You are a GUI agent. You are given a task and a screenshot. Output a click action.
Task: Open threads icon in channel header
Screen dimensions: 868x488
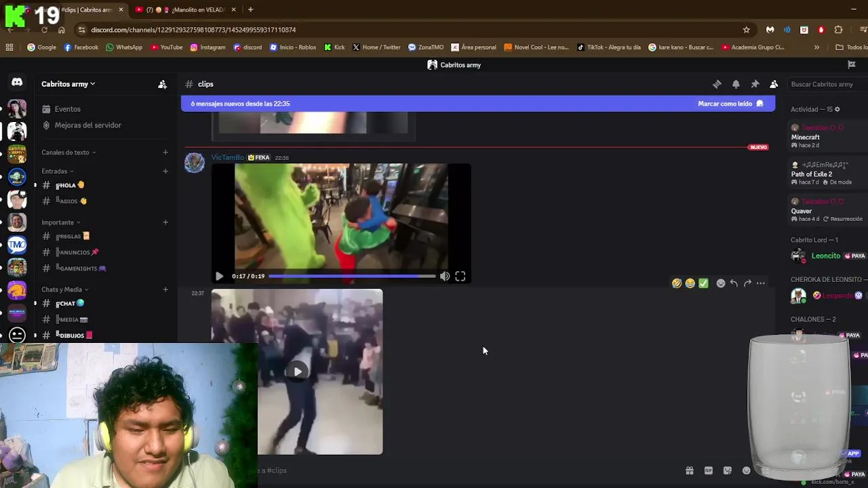click(717, 84)
